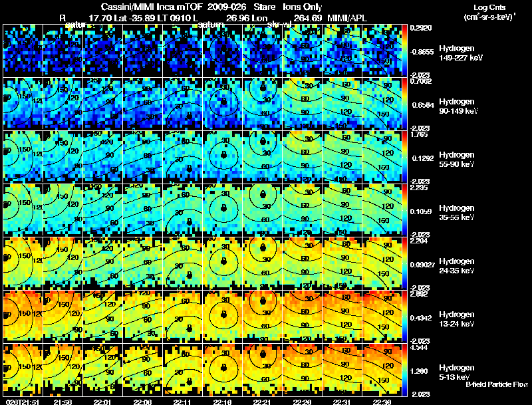Click the color bar beside Hydrogen 90-149 keV
The image size is (532, 405).
(404, 104)
